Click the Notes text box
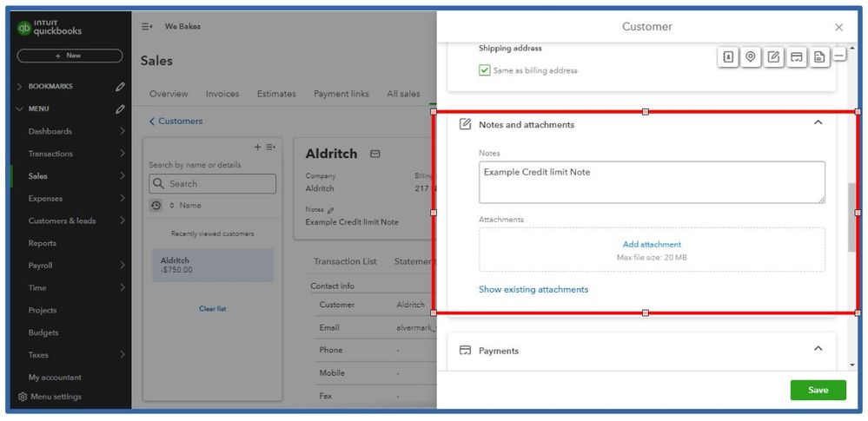868x421 pixels. coord(652,182)
